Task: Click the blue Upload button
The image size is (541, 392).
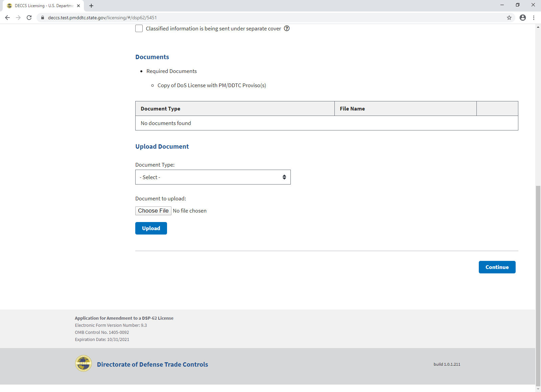Action: (x=151, y=228)
